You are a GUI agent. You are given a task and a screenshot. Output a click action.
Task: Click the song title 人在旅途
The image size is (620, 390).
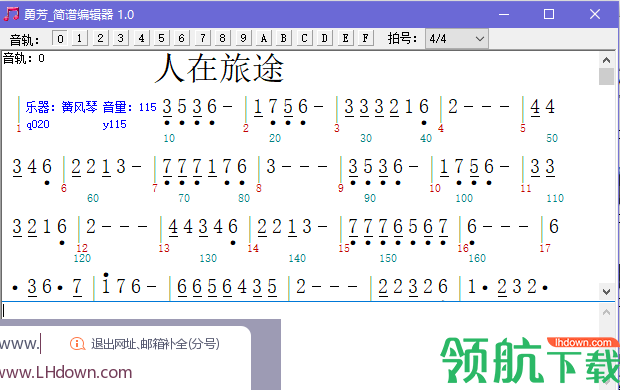click(x=220, y=68)
